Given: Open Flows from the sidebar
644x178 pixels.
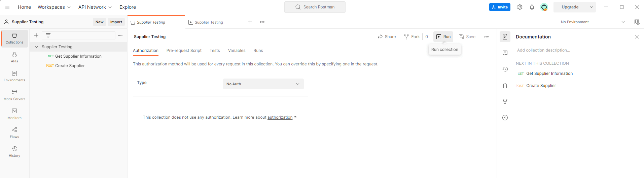Looking at the screenshot, I should 14,133.
